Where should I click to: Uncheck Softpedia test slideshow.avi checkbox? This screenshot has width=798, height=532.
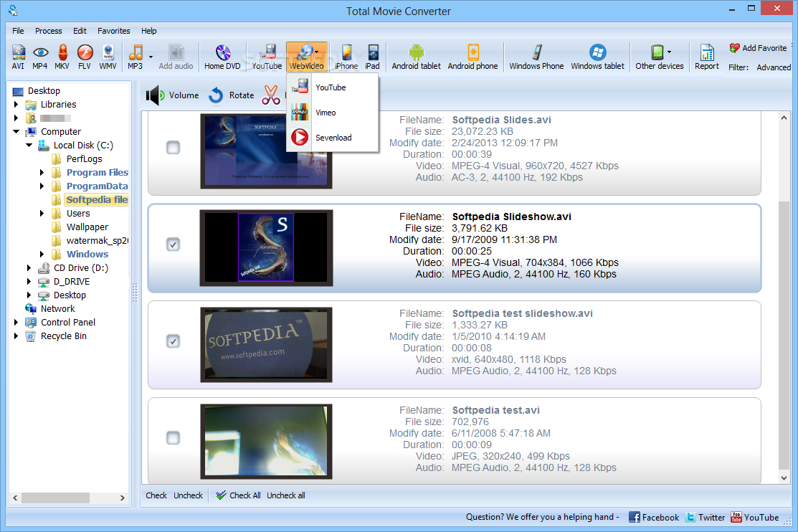(x=173, y=341)
